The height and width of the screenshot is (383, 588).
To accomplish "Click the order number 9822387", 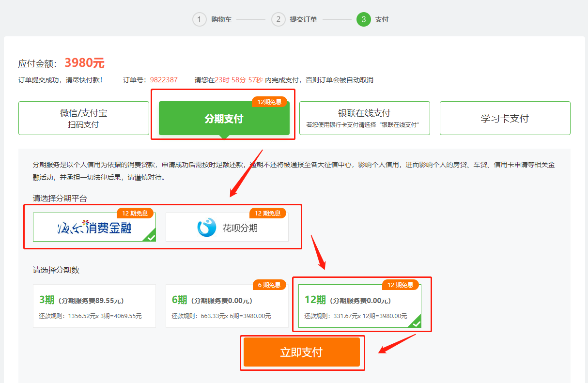I will tap(164, 80).
